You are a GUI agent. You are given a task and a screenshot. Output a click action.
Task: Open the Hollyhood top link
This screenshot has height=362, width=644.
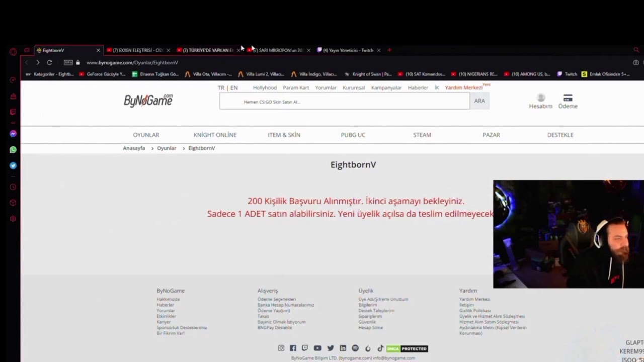coord(265,87)
